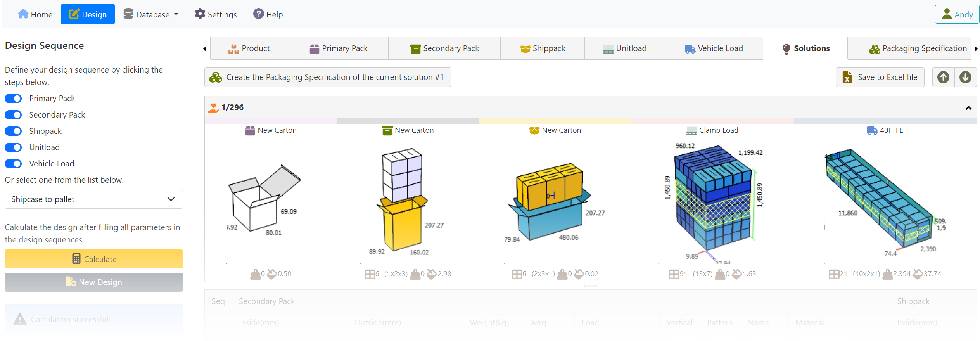The width and height of the screenshot is (980, 341).
Task: Click the up arrow solution button
Action: [x=943, y=77]
